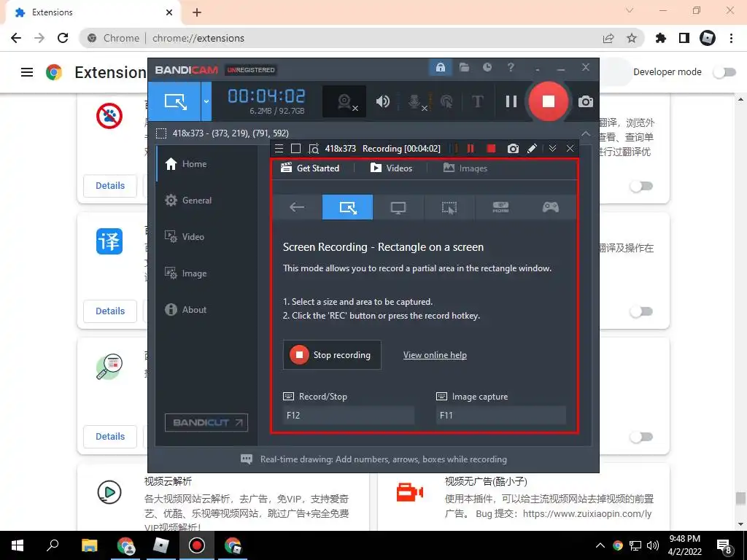
Task: Open the recording bar hamburger menu
Action: tap(279, 149)
